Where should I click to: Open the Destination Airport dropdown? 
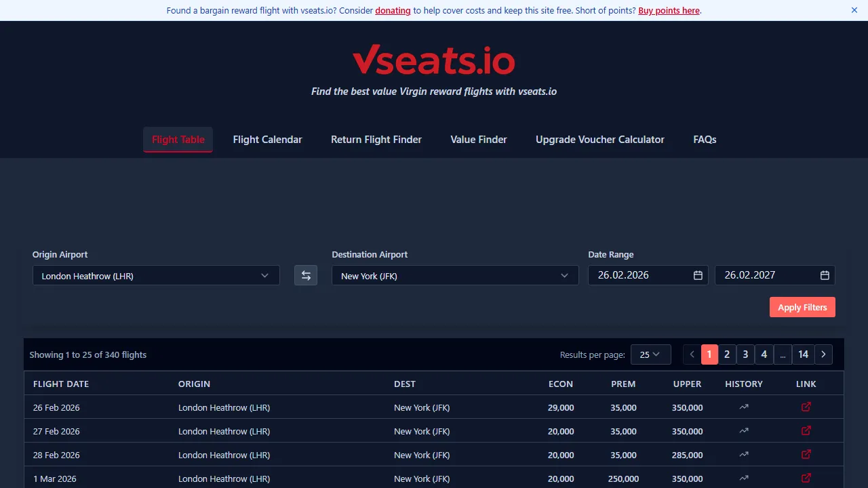(x=454, y=275)
